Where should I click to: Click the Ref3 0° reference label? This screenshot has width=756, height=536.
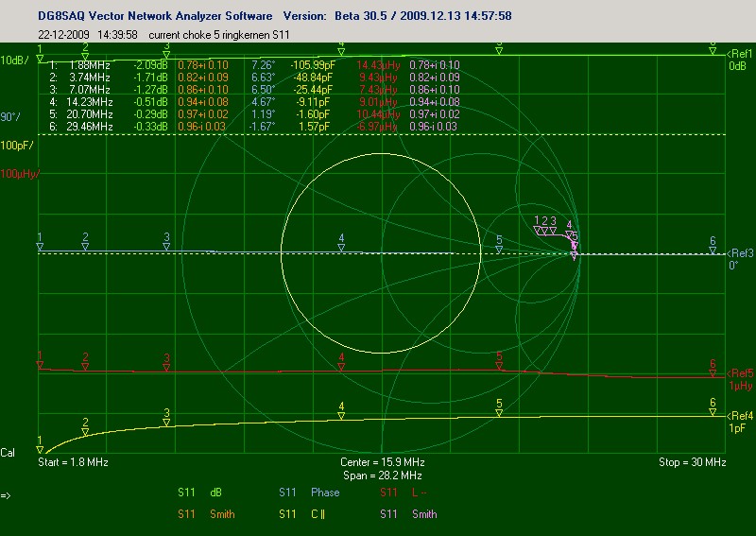pos(740,259)
